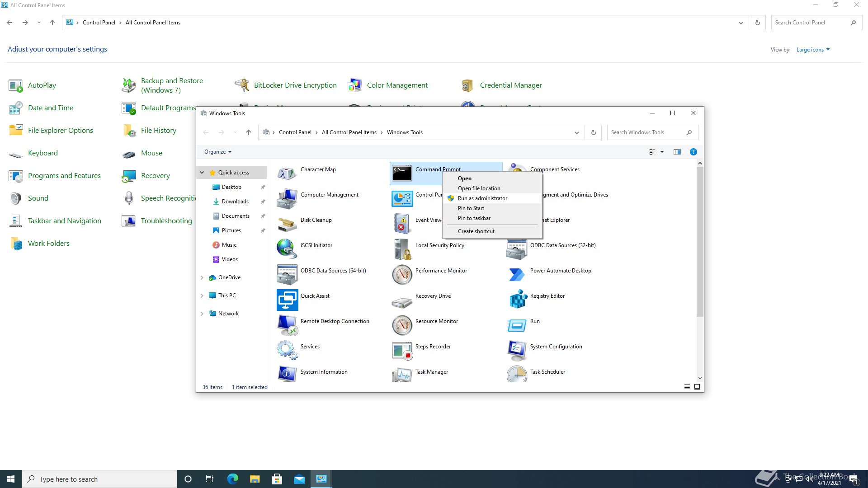Open the Performance Monitor icon
868x488 pixels.
pyautogui.click(x=401, y=275)
